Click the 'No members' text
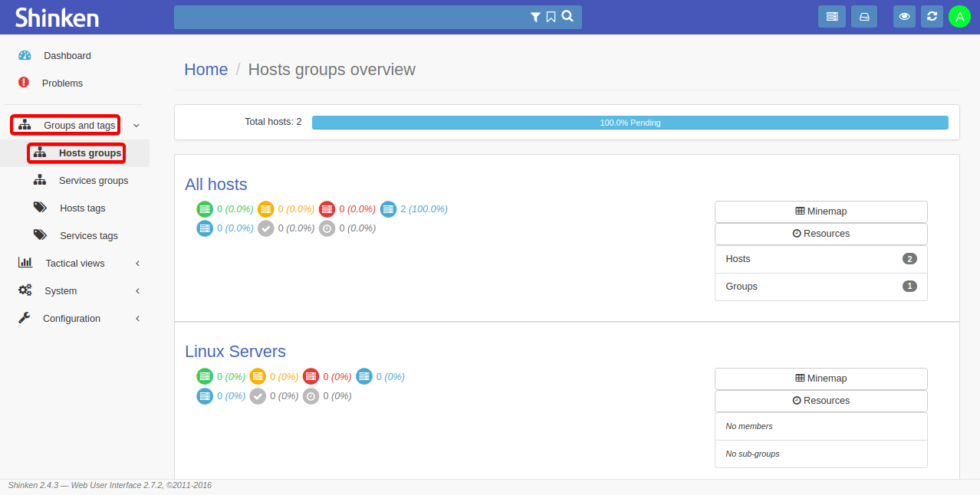The image size is (980, 495). coord(749,426)
